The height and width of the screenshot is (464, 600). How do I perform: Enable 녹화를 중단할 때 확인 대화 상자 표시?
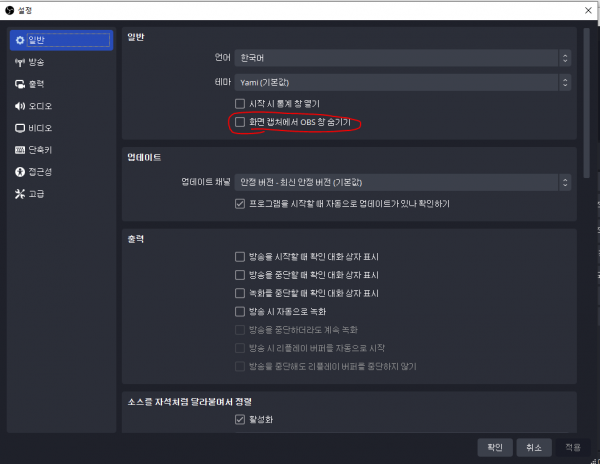[240, 293]
